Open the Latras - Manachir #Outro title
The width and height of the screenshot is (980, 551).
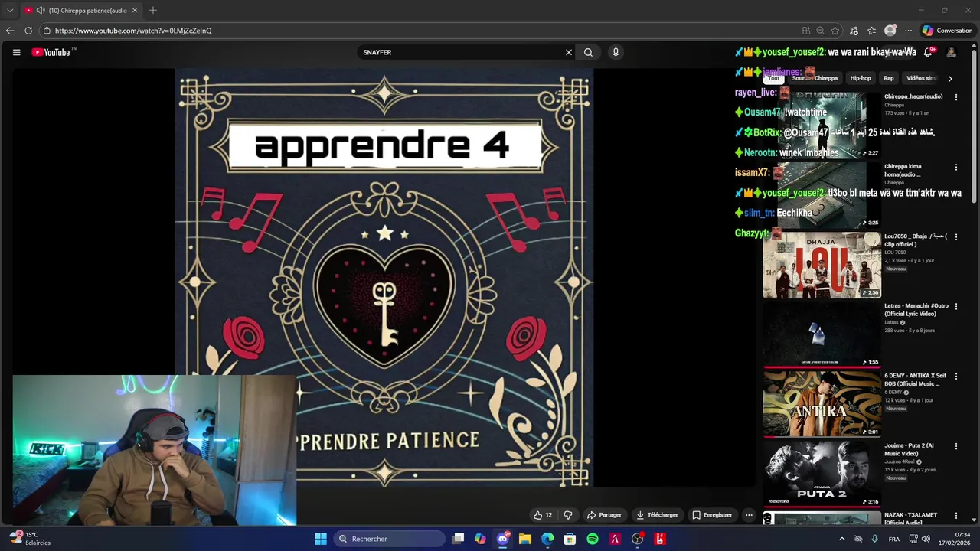[x=916, y=310]
